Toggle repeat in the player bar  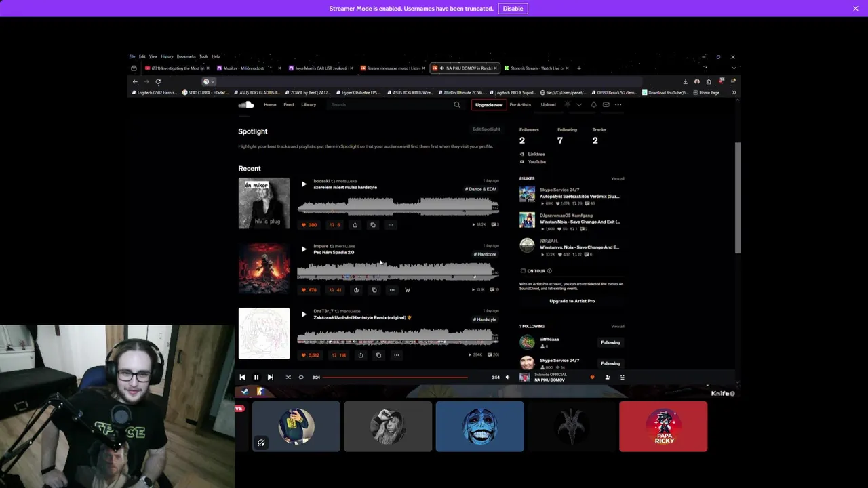(x=301, y=378)
